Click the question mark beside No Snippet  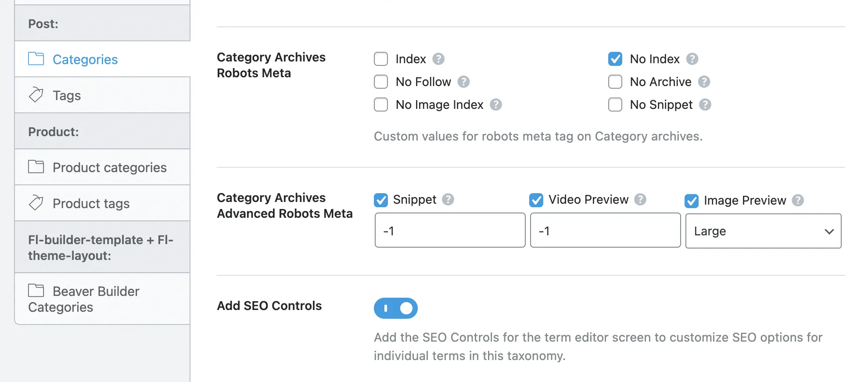pos(705,105)
